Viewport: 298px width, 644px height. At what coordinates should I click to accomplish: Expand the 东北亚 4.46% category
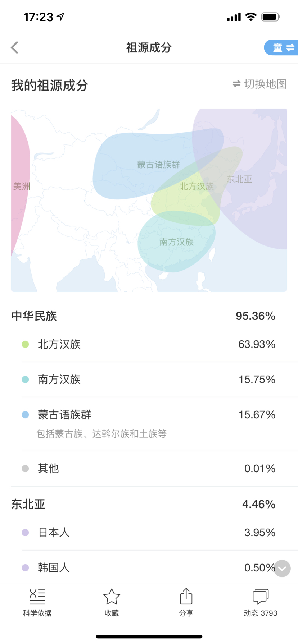144,504
